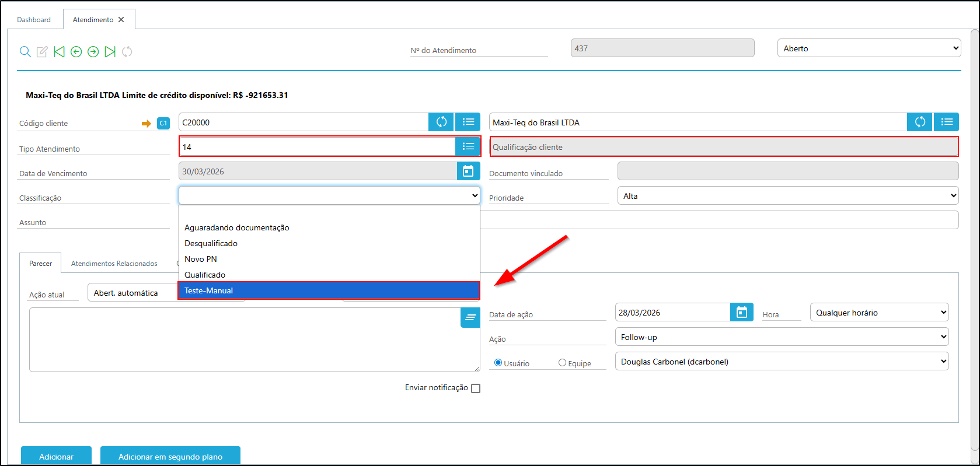Image resolution: width=980 pixels, height=466 pixels.
Task: Jump to last record icon
Action: tap(110, 52)
